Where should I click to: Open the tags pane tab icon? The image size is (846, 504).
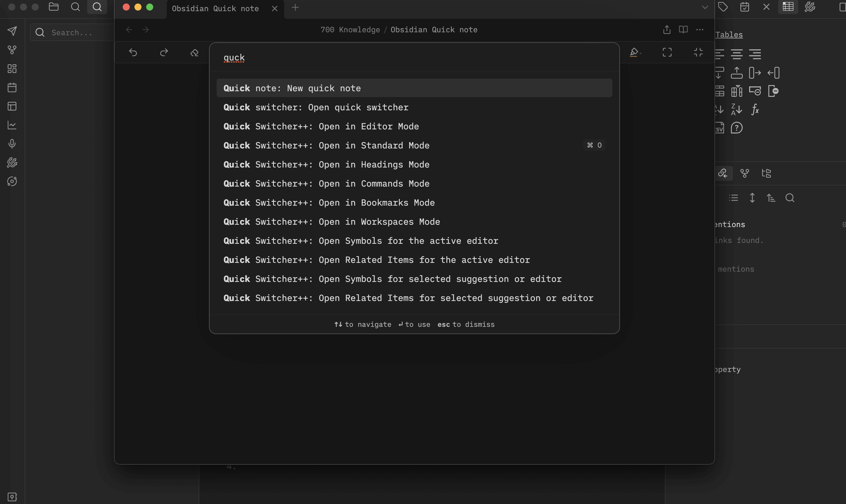[x=723, y=7]
